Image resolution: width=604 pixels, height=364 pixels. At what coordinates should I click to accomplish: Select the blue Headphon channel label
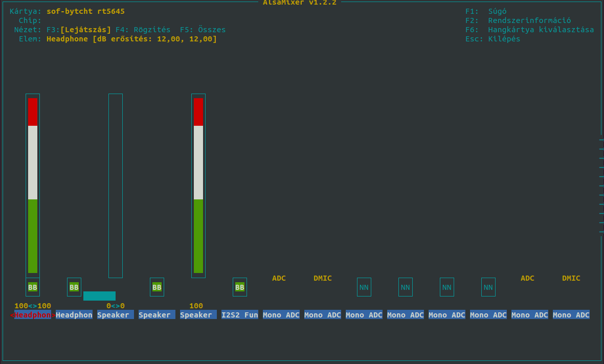tap(74, 315)
